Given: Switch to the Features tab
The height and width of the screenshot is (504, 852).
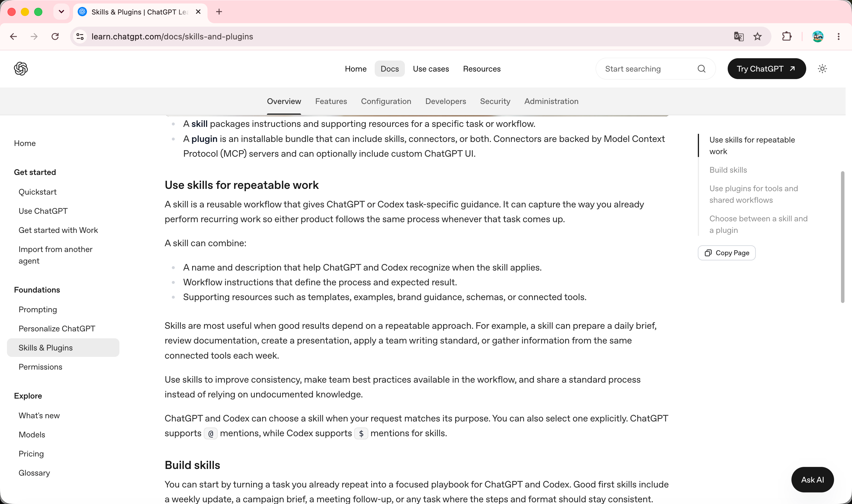Looking at the screenshot, I should [x=331, y=101].
